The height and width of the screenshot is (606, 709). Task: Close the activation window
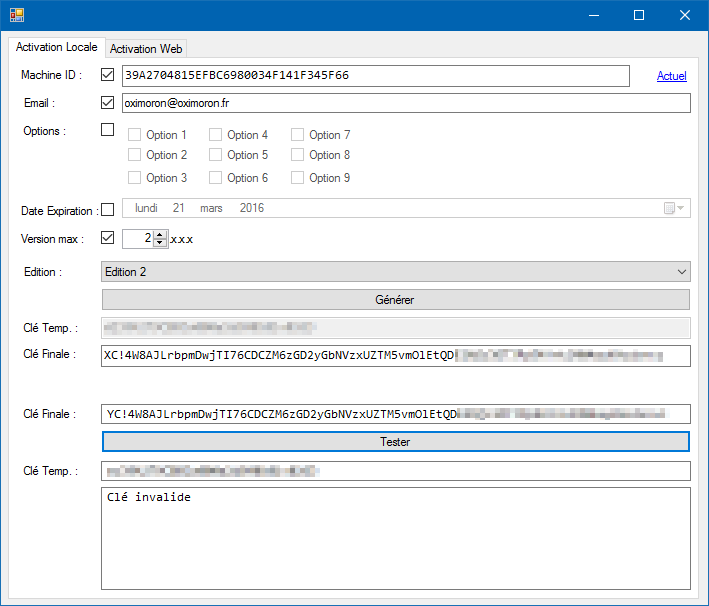[x=685, y=15]
